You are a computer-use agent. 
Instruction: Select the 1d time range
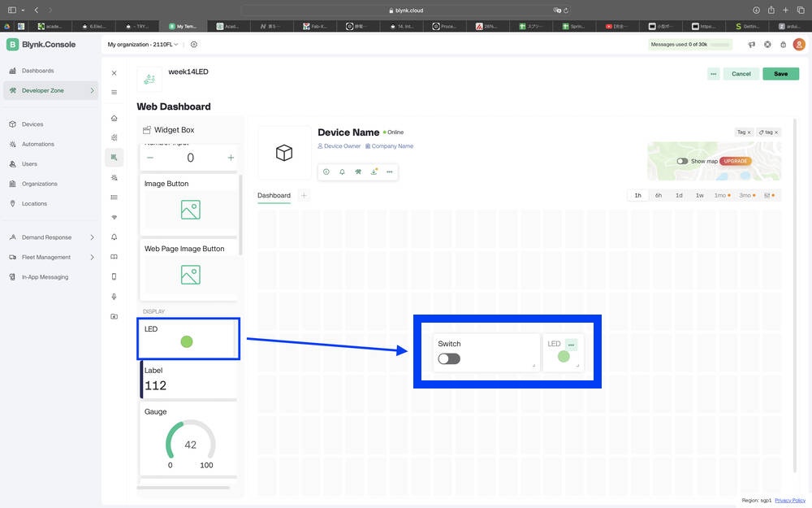tap(679, 195)
